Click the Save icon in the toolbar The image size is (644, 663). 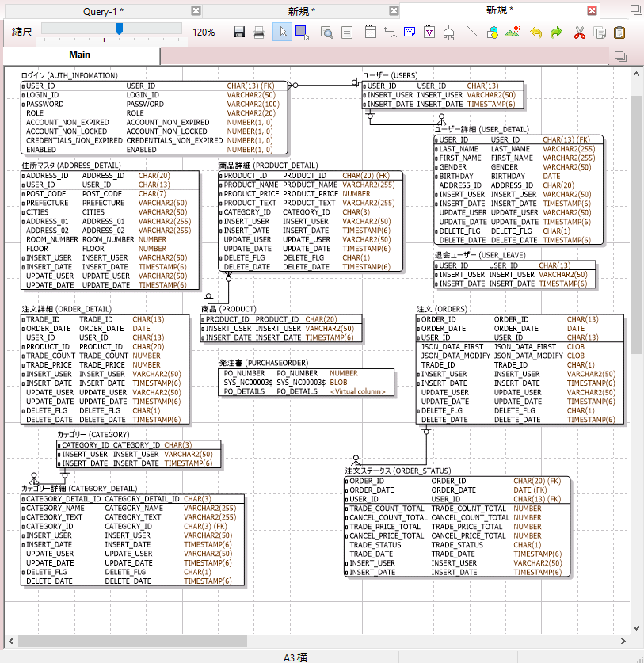pyautogui.click(x=238, y=32)
